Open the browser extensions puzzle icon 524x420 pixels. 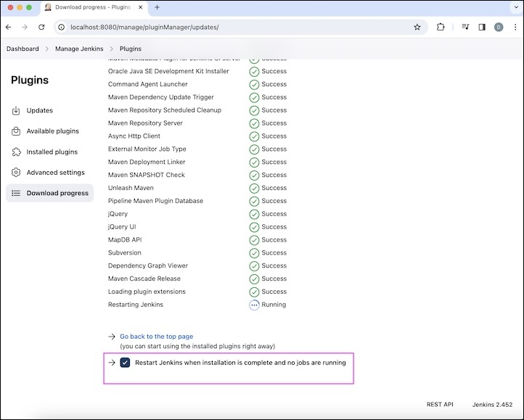coord(441,27)
